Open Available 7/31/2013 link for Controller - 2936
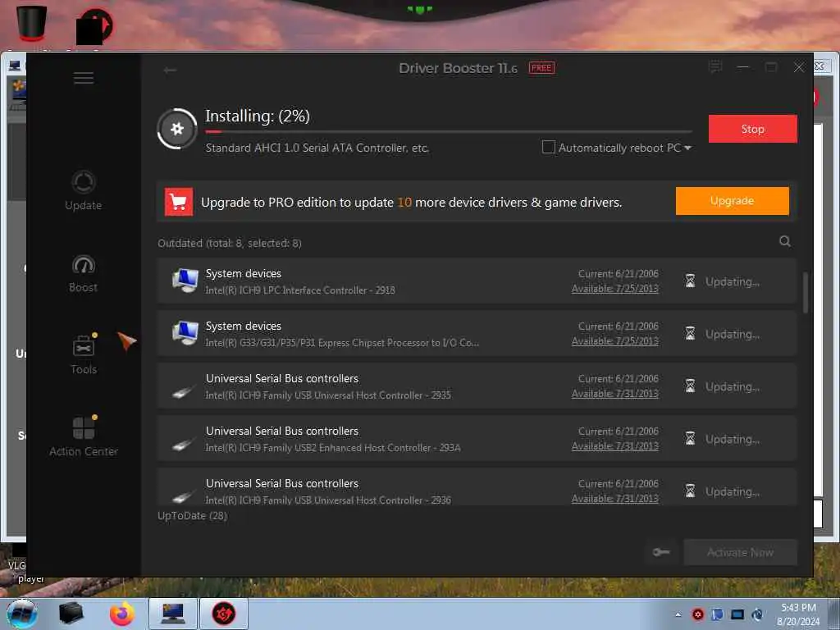Image resolution: width=840 pixels, height=630 pixels. tap(615, 499)
